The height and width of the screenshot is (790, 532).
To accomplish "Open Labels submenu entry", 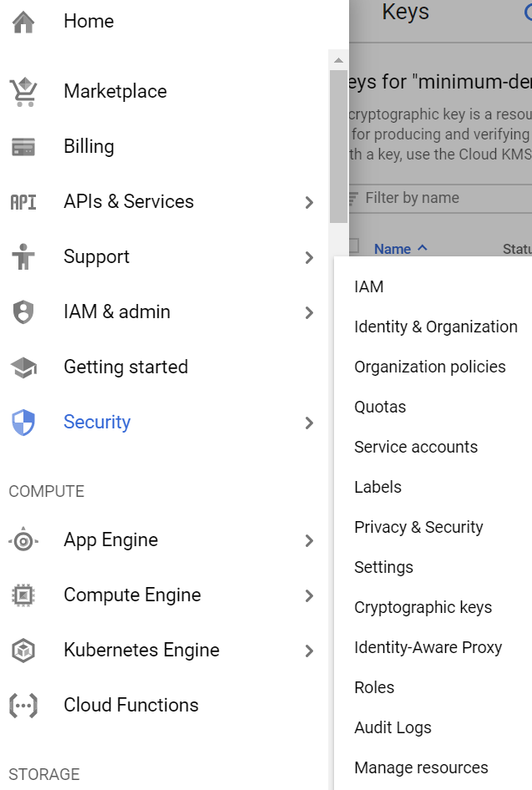I will tap(377, 487).
